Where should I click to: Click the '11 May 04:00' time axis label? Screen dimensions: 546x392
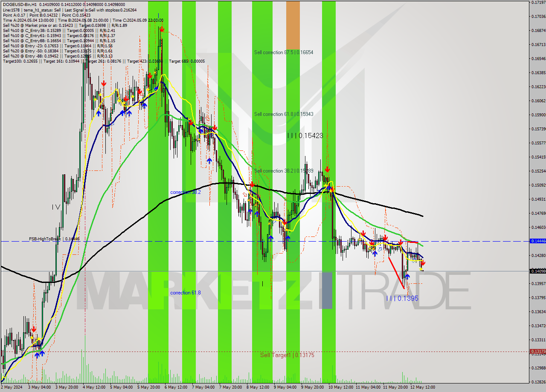(367, 387)
